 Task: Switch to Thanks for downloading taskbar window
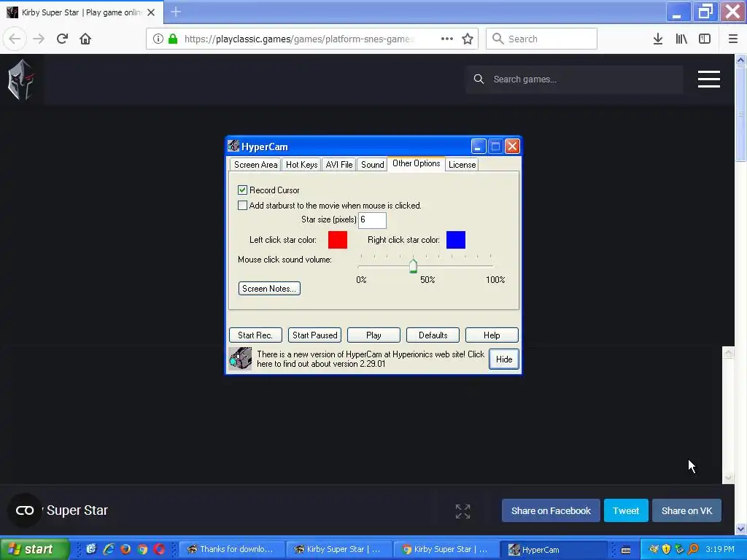tap(231, 550)
